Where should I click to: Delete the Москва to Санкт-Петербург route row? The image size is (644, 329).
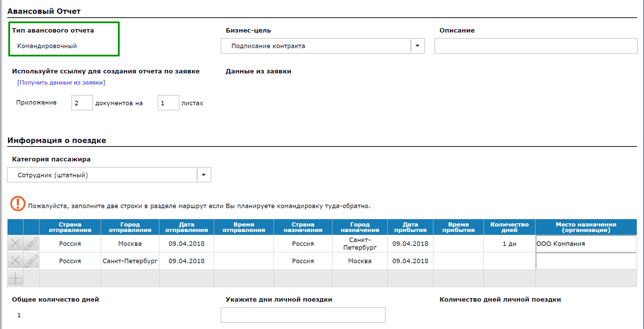(x=15, y=243)
